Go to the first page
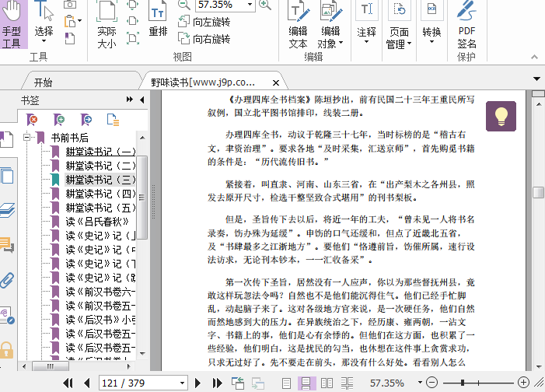This screenshot has width=545, height=392. tap(68, 383)
